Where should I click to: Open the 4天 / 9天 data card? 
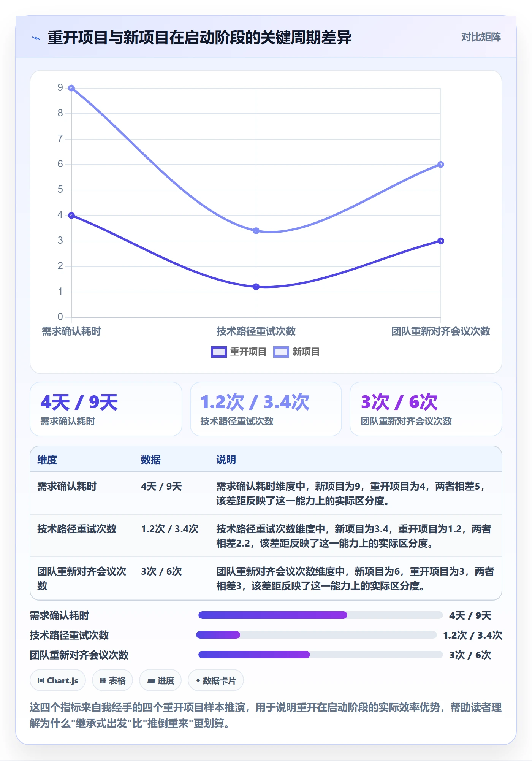[106, 409]
